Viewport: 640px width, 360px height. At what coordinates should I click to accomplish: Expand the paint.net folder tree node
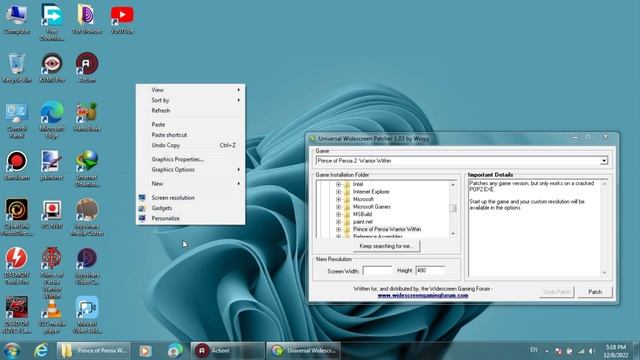point(338,222)
